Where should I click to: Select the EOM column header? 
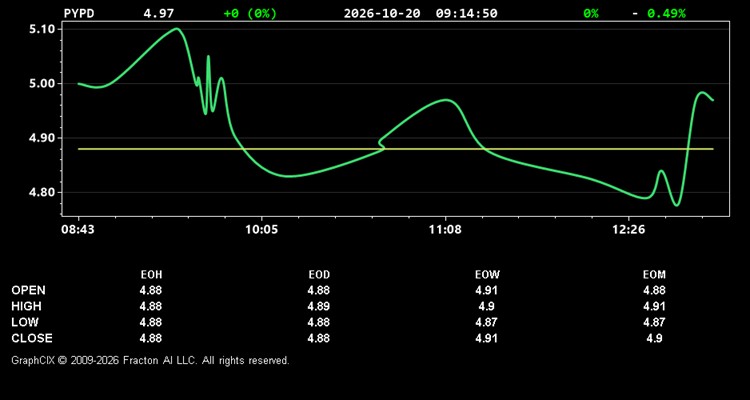coord(654,275)
